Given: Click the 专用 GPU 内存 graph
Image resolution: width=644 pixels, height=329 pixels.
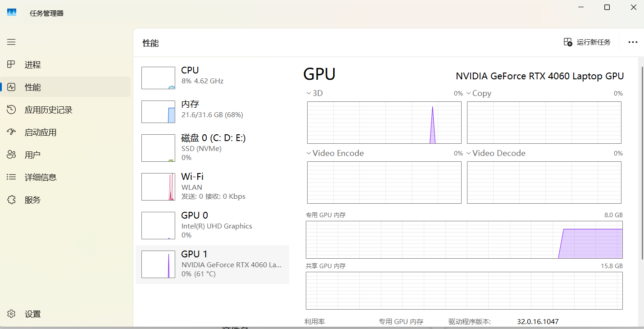Looking at the screenshot, I should [464, 240].
